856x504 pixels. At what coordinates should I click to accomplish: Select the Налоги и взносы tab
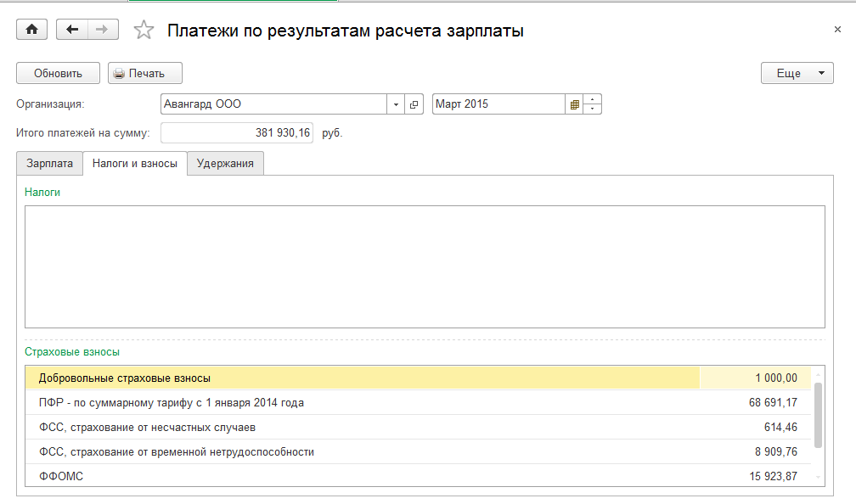(x=134, y=163)
